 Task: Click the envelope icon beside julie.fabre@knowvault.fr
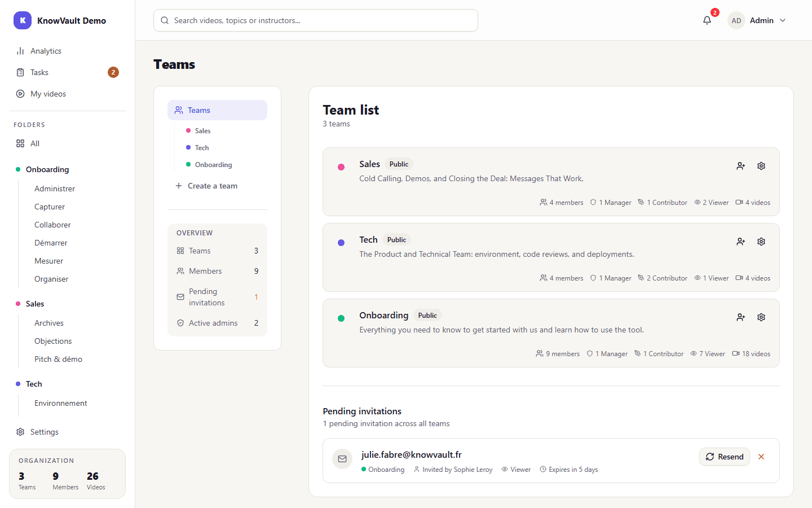point(342,459)
